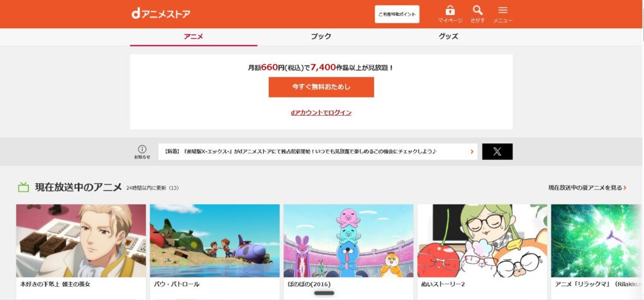
Task: Open アニメ「リラックマ」 thumbnail
Action: click(597, 241)
